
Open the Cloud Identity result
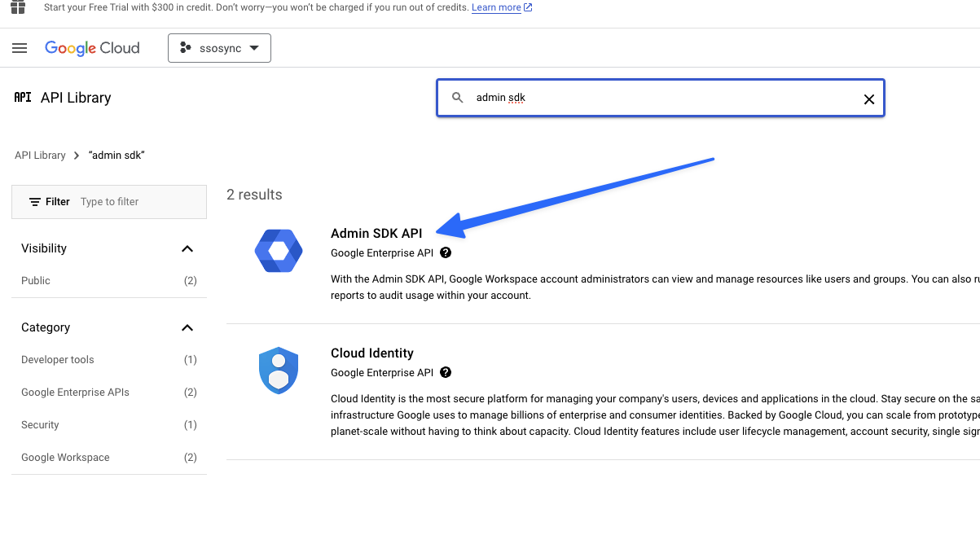[372, 353]
